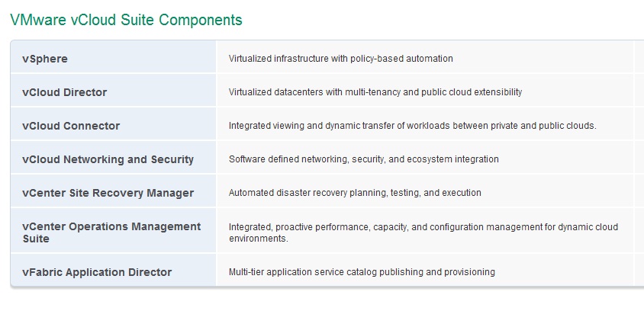Click the right-edge column of vSphere row
Image resolution: width=644 pixels, height=311 pixels.
639,56
